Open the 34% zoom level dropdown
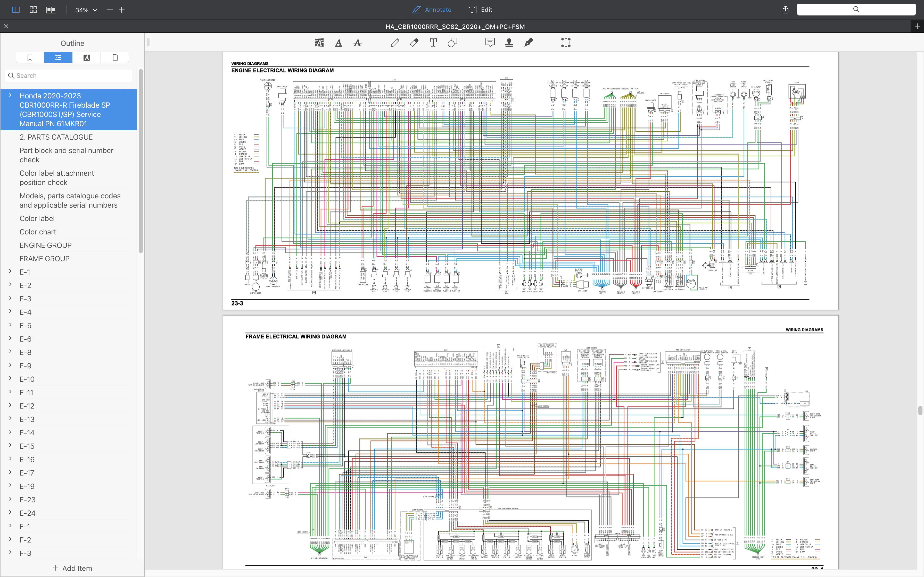 coord(86,10)
